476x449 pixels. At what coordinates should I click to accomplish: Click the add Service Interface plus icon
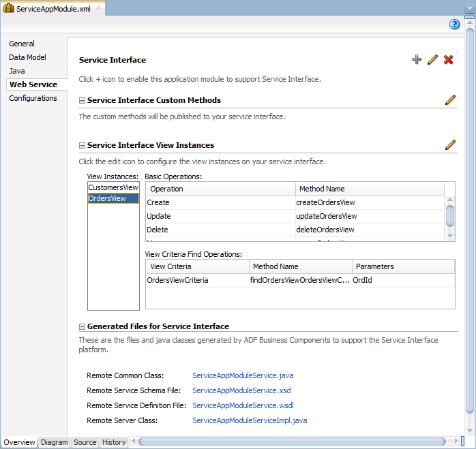click(x=417, y=59)
